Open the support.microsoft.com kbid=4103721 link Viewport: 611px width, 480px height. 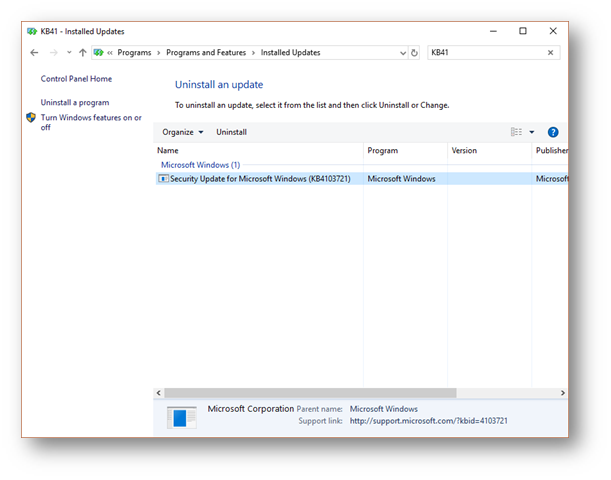click(429, 421)
